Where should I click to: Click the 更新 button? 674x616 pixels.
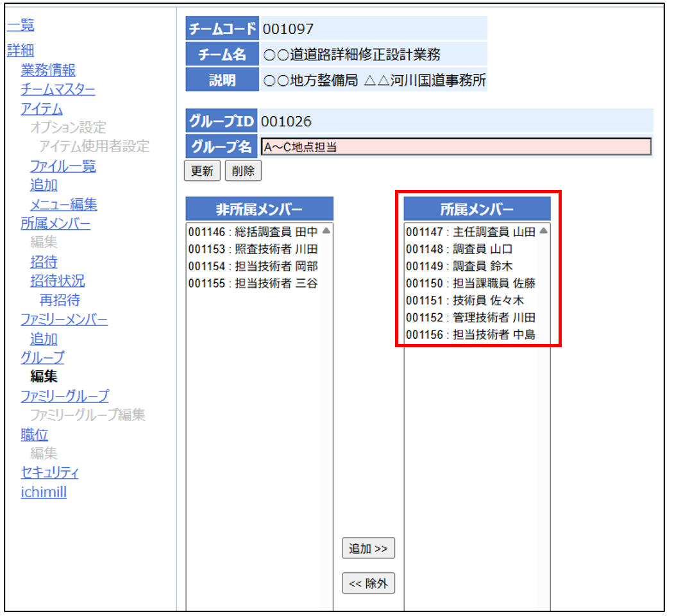tap(202, 171)
